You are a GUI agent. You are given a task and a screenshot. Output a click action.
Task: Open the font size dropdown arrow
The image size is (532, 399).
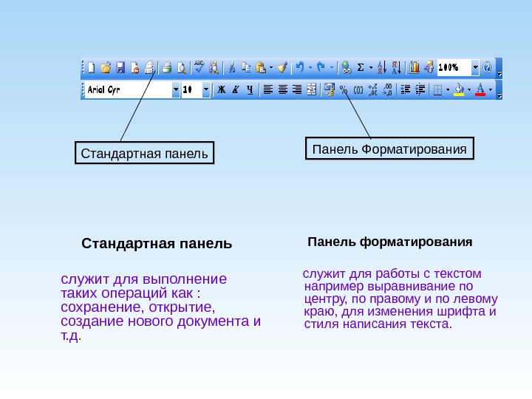pyautogui.click(x=206, y=90)
